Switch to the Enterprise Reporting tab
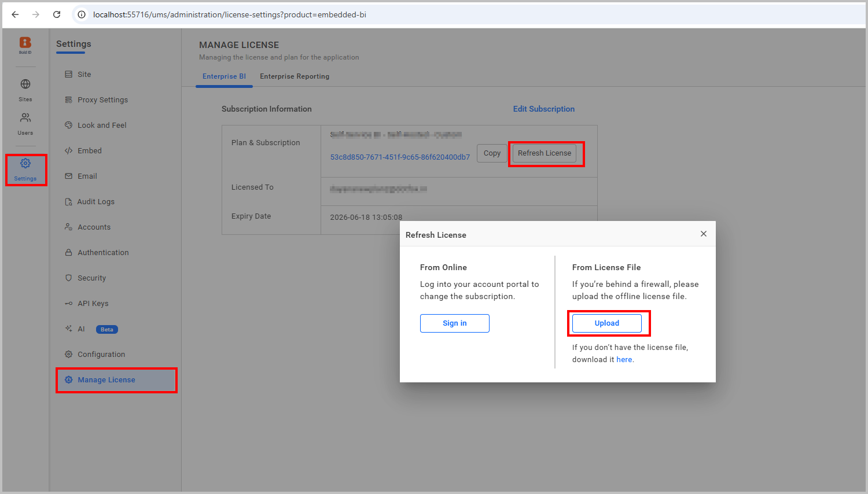 pyautogui.click(x=294, y=76)
